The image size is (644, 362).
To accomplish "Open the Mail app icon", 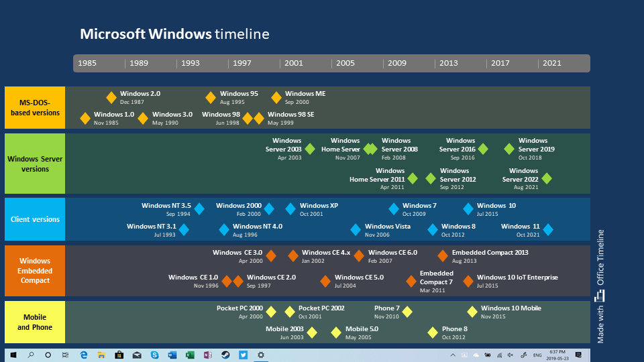I will (137, 355).
